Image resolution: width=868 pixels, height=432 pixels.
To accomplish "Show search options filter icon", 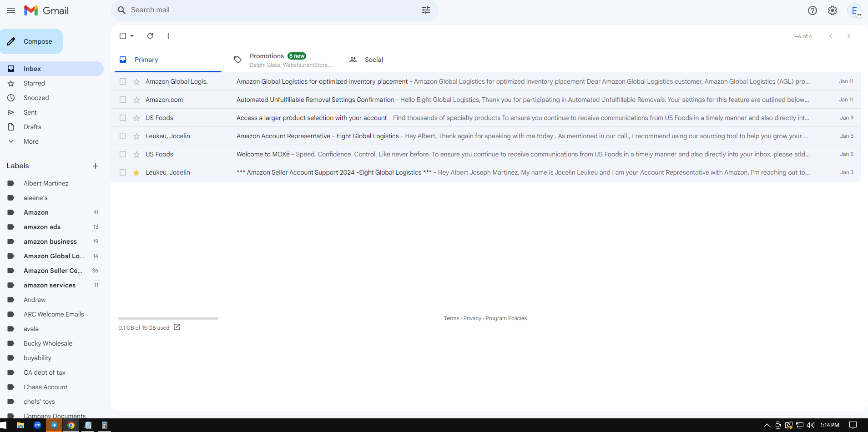I will (426, 10).
